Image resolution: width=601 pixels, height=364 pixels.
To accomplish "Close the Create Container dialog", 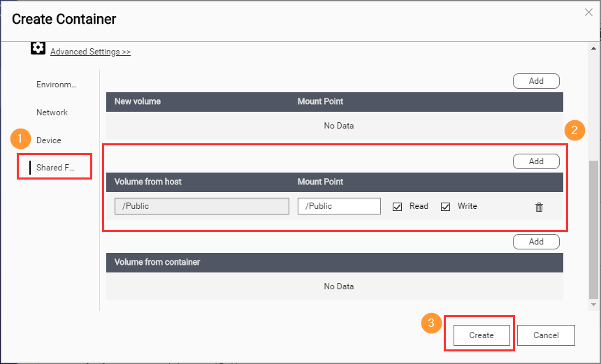I will 588,12.
